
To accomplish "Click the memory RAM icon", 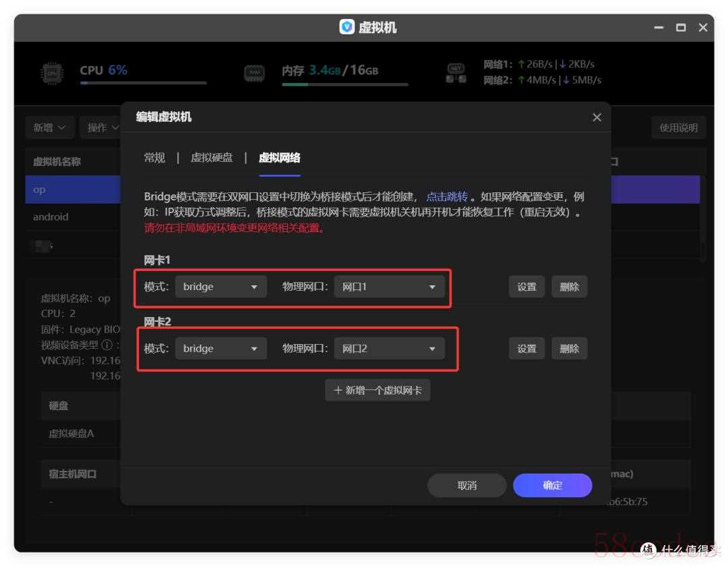I will 254,73.
